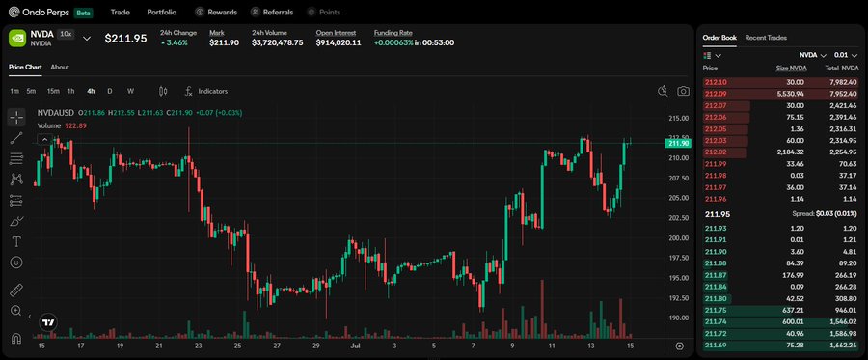Take a chart snapshot with the camera icon
The width and height of the screenshot is (868, 360).
[684, 91]
